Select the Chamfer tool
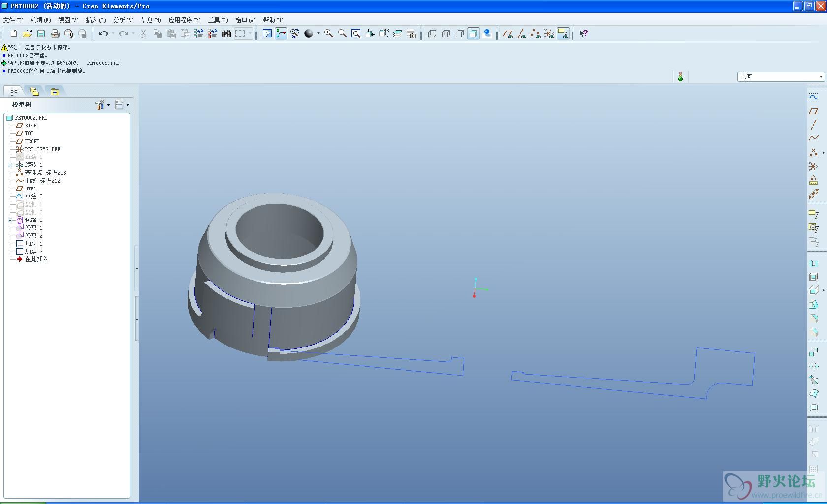This screenshot has width=827, height=504. [813, 332]
